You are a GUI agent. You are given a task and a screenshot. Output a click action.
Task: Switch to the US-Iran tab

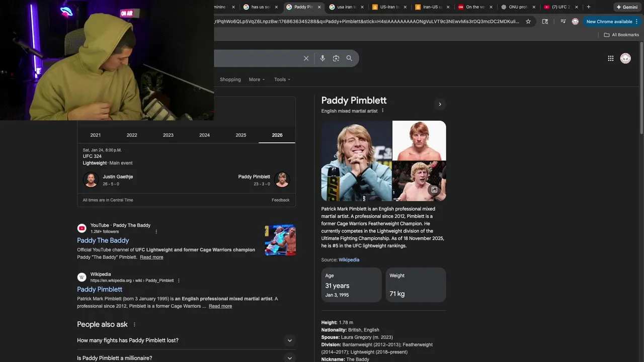pos(389,7)
